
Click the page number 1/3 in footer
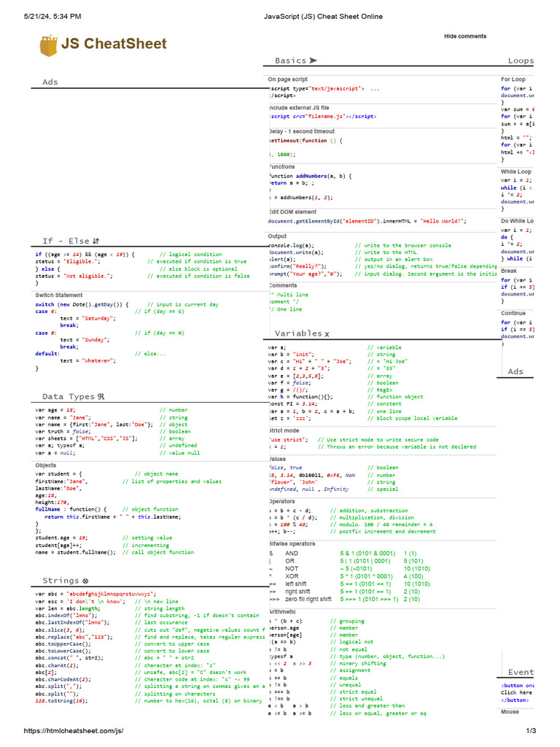(x=531, y=730)
